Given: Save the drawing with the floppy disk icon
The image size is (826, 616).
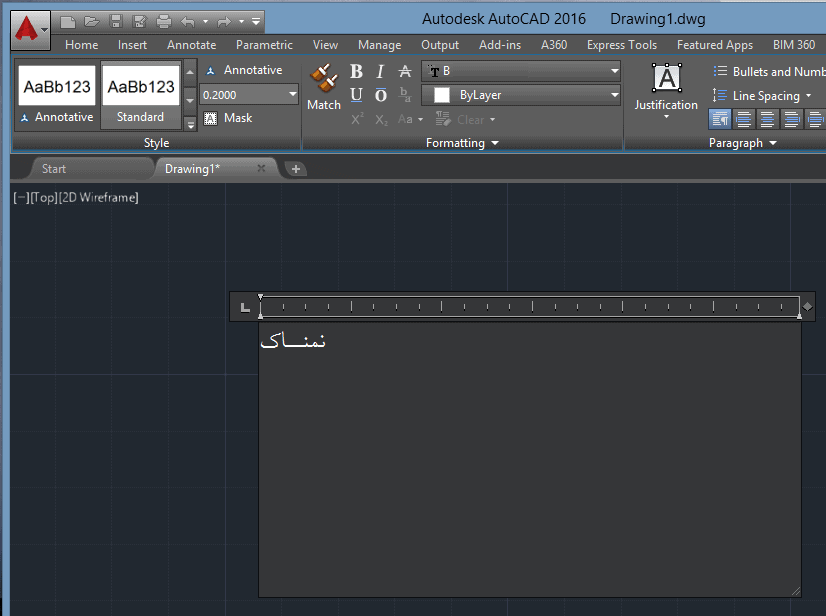Looking at the screenshot, I should coord(116,22).
